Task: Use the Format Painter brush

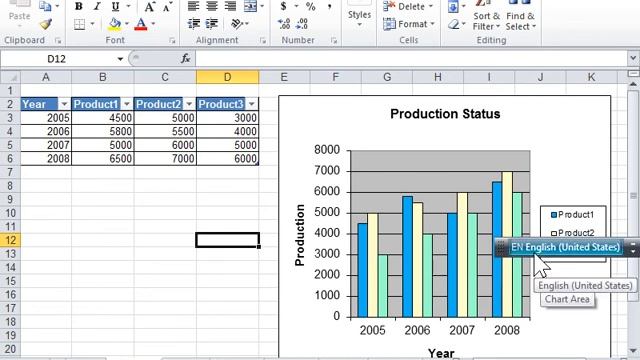Action: click(x=46, y=24)
